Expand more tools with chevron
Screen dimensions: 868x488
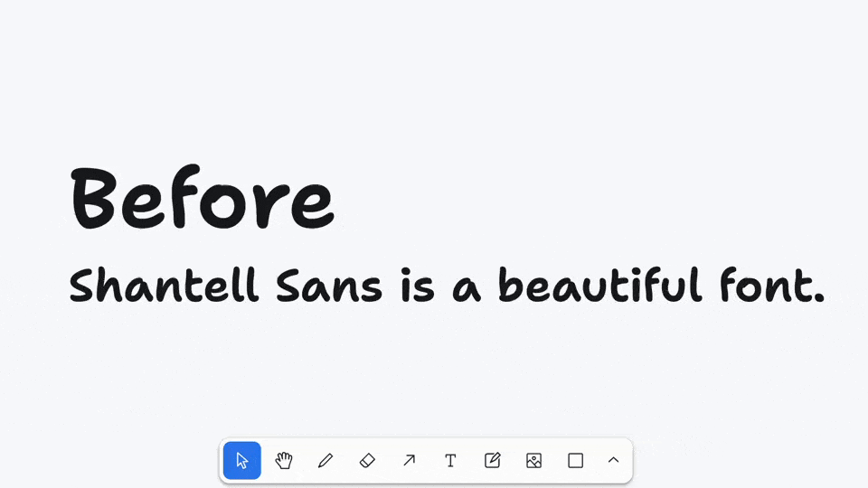(x=613, y=460)
